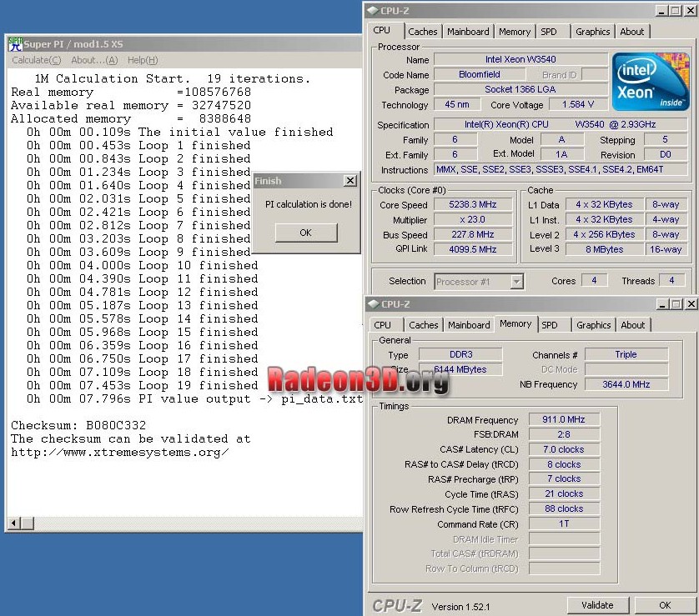This screenshot has height=616, width=699.
Task: Click the Code Name field Bloomfield
Action: (x=480, y=74)
